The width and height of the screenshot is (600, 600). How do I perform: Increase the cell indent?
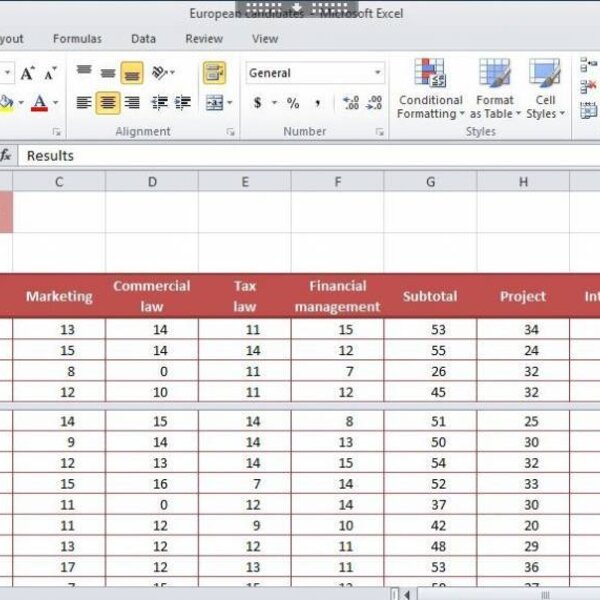coord(183,103)
